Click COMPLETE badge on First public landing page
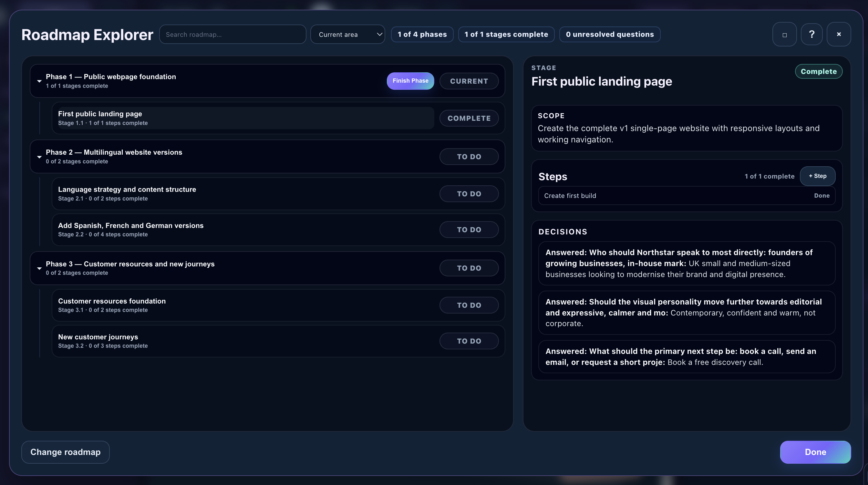This screenshot has height=485, width=868. [x=469, y=118]
